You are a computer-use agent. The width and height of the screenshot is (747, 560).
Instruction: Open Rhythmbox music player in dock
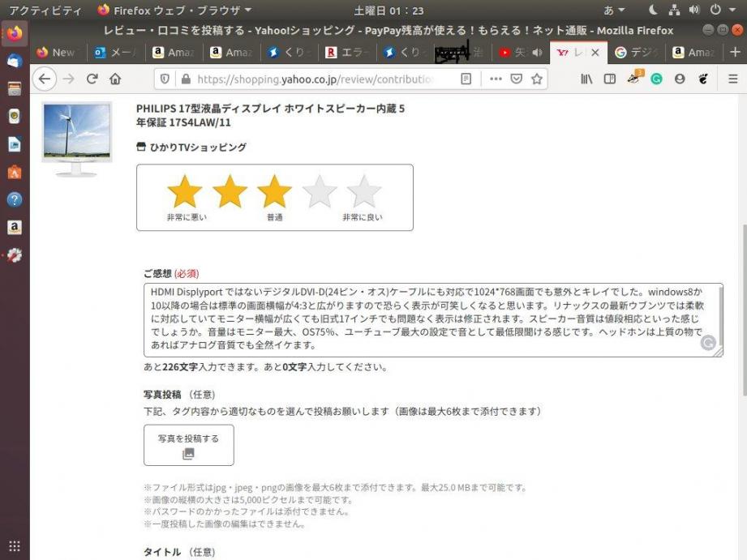(15, 116)
